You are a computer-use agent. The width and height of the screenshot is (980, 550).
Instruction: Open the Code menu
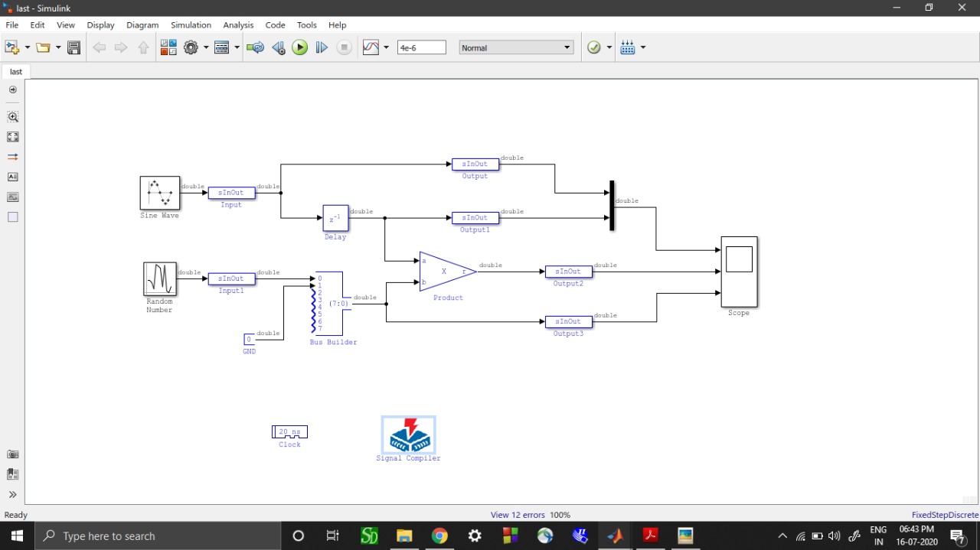[275, 24]
